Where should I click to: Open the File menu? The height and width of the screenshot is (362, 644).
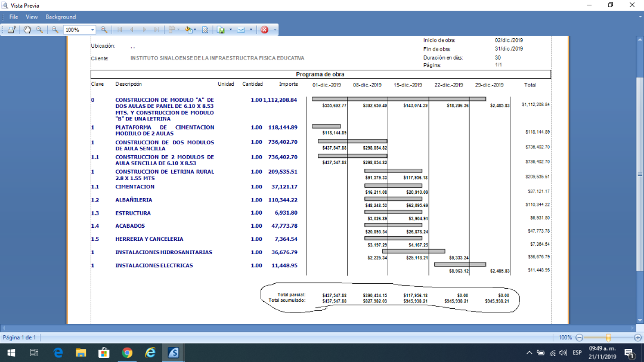(x=14, y=17)
